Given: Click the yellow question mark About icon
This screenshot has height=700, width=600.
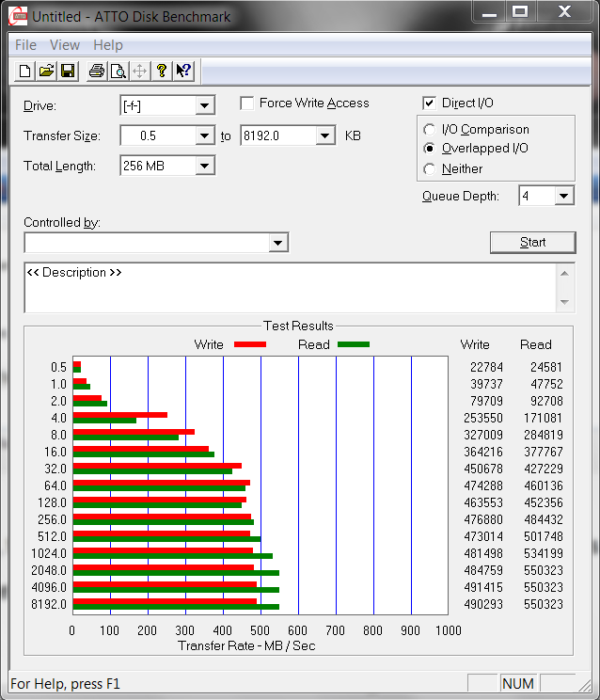Looking at the screenshot, I should tap(162, 71).
